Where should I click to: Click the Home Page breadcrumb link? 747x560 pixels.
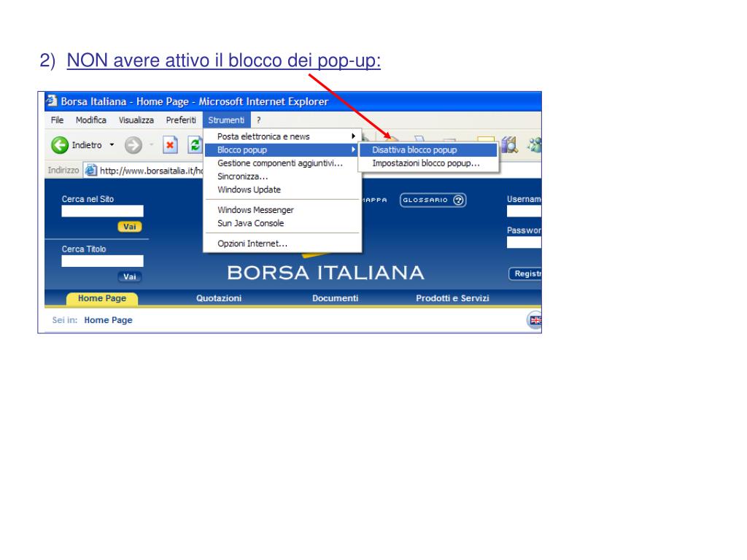[x=108, y=320]
